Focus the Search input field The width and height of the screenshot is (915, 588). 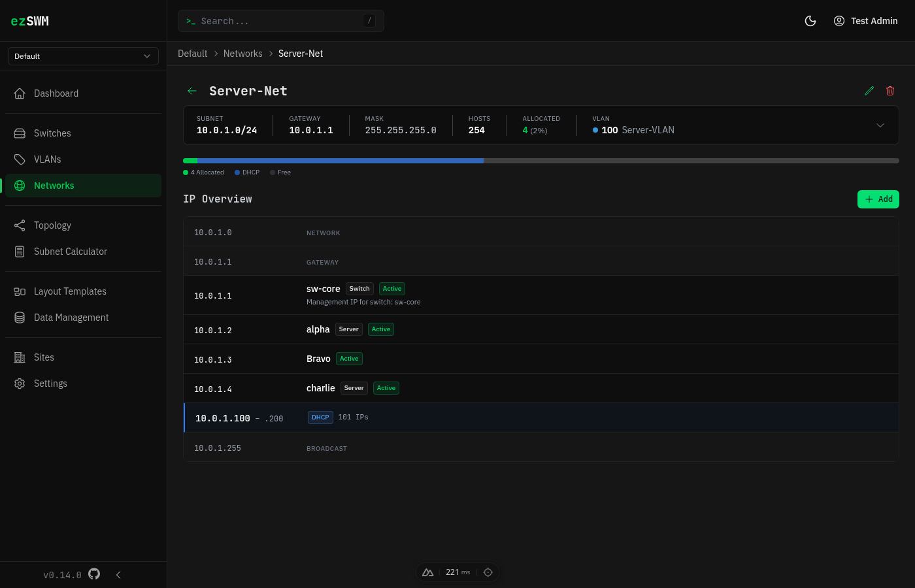pyautogui.click(x=281, y=21)
